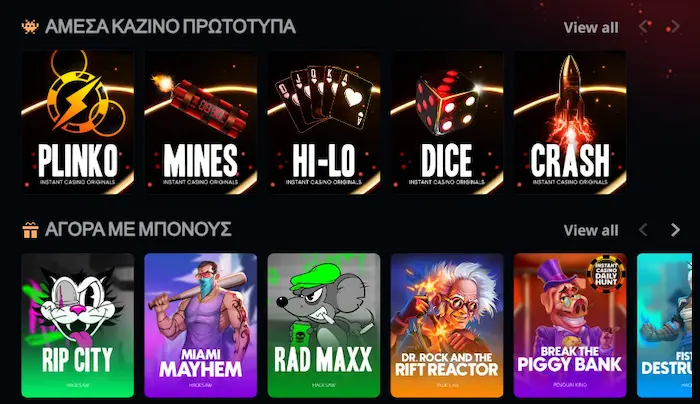Open the Hi-Lo card game
The image size is (700, 404).
pyautogui.click(x=324, y=122)
